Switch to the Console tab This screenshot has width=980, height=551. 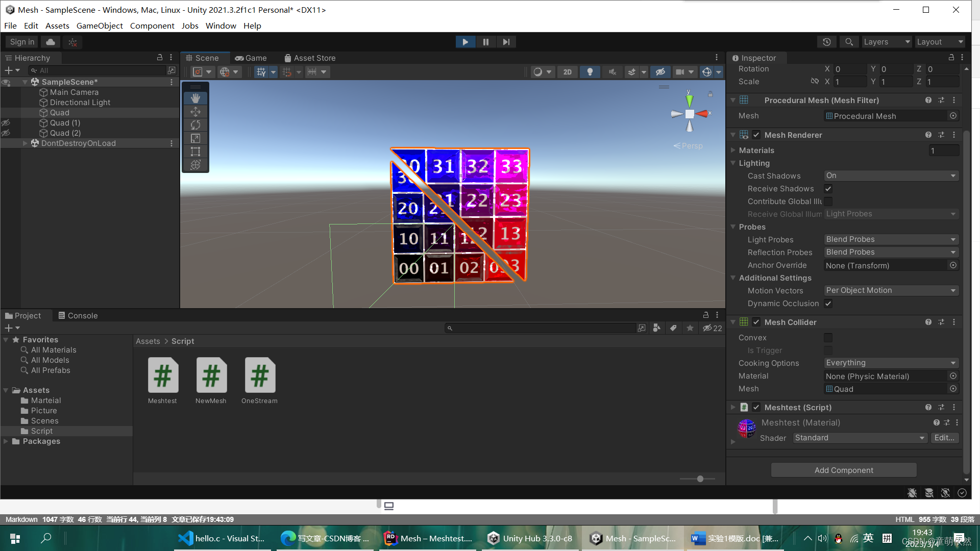click(x=78, y=316)
